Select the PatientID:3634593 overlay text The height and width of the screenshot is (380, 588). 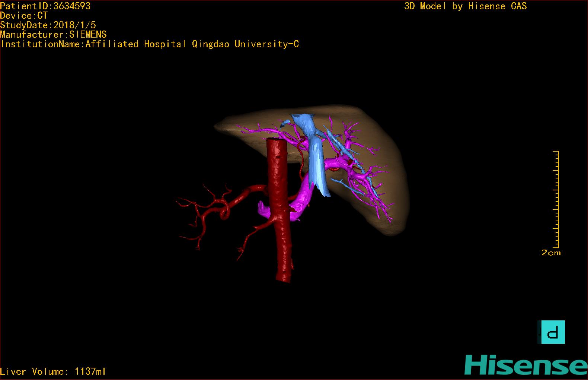[x=45, y=6]
